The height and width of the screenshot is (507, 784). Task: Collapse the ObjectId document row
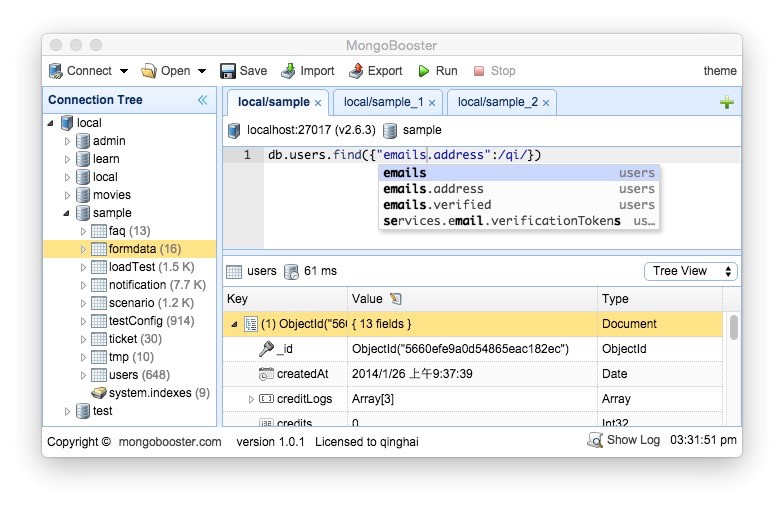(x=234, y=324)
